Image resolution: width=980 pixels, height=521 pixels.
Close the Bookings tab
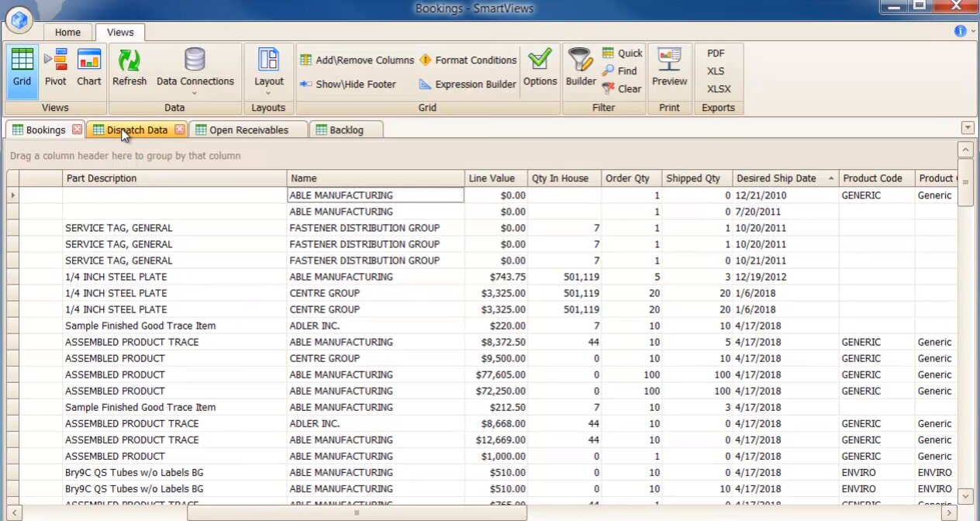[77, 129]
